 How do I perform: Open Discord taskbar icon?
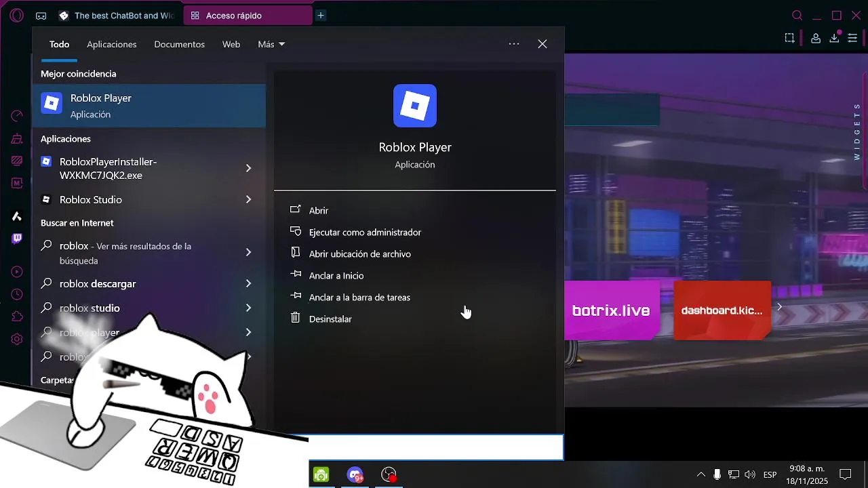(x=355, y=475)
